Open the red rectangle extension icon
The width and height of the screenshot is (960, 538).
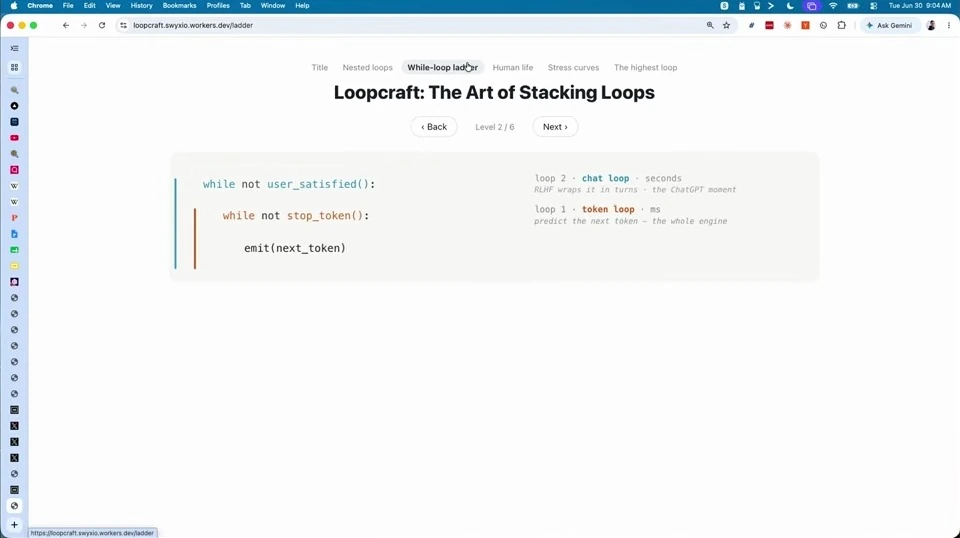coord(769,25)
